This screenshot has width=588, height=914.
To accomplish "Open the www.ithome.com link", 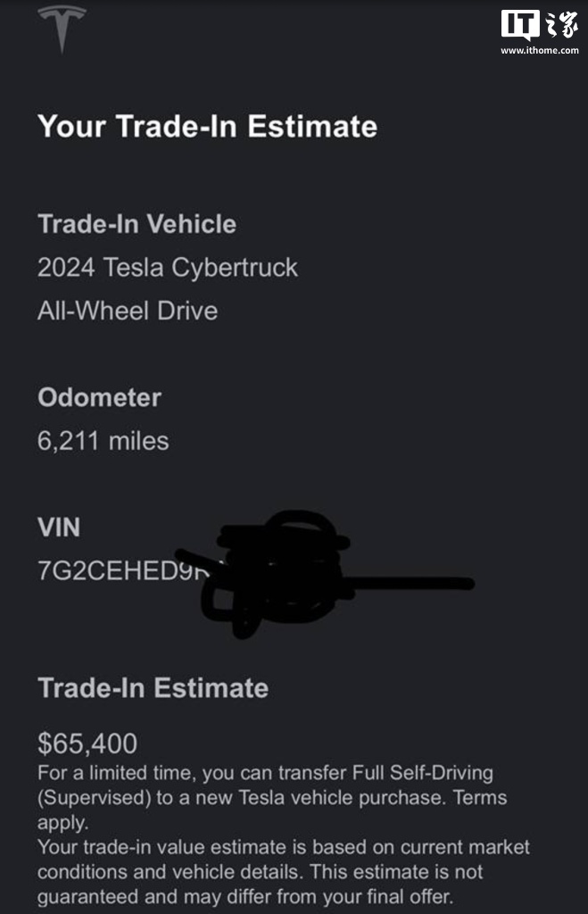I will pos(539,51).
